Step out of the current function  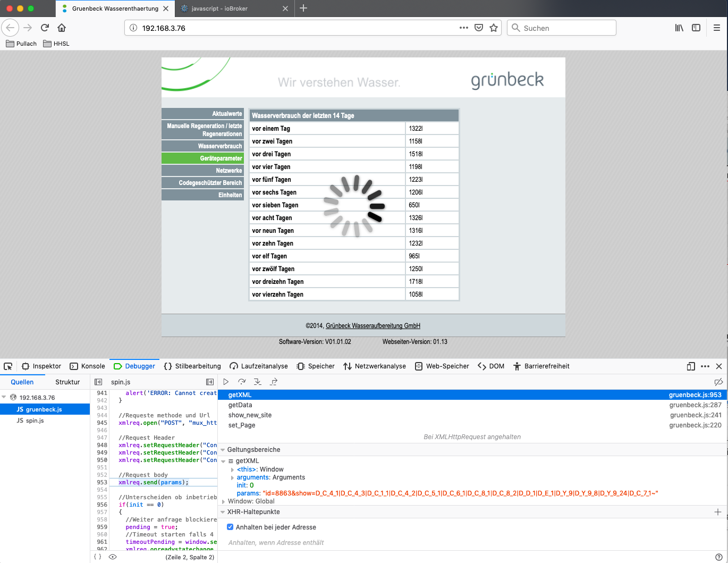274,382
